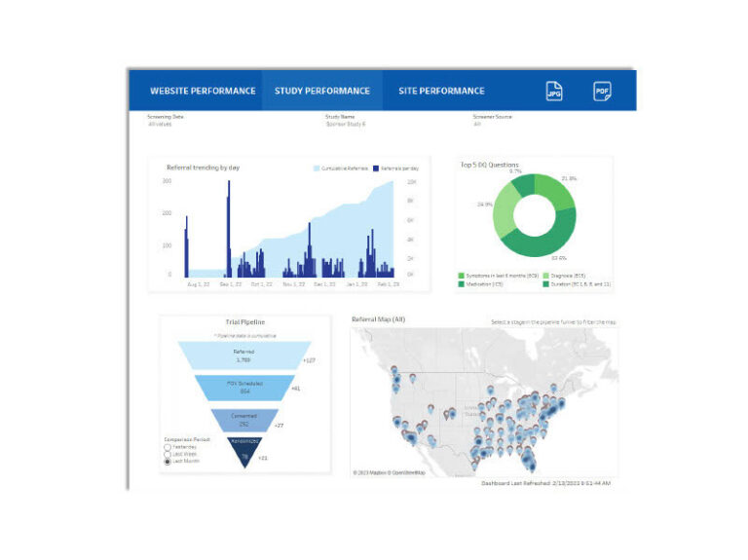
Task: Switch to the Site Performance tab
Action: click(x=441, y=91)
